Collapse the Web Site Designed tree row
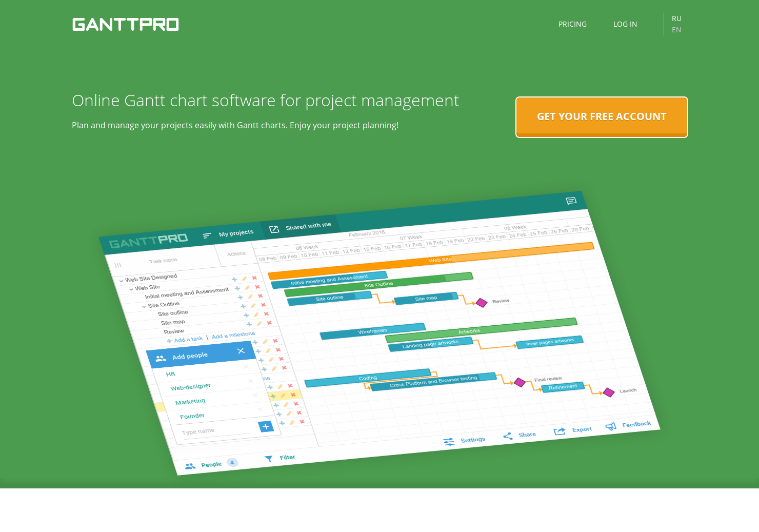The image size is (759, 532). point(122,281)
